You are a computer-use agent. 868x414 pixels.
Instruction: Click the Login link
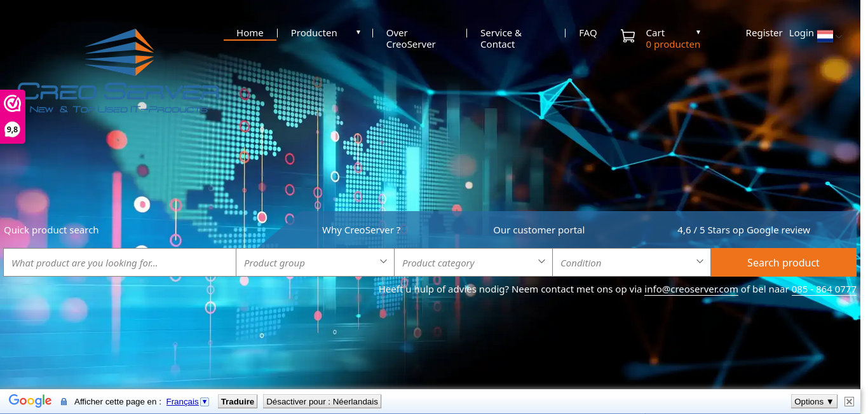[x=801, y=33]
